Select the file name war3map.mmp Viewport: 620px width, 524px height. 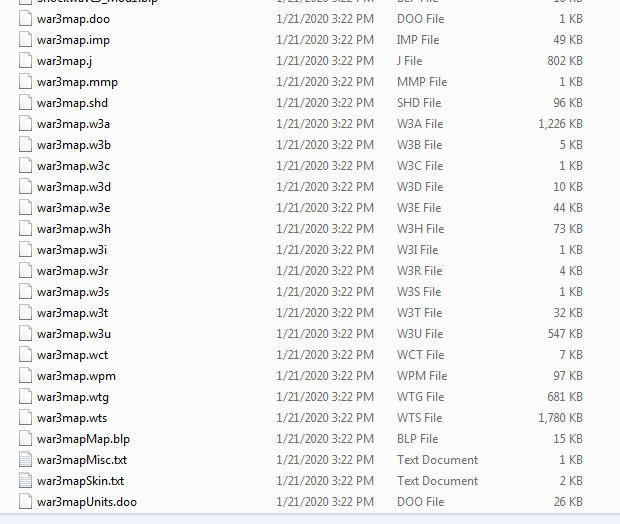[77, 82]
